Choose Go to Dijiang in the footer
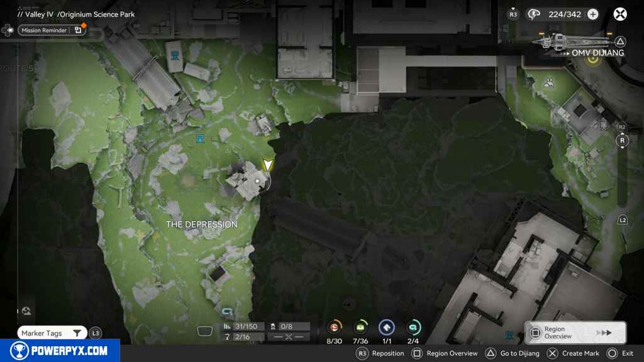The width and height of the screenshot is (644, 362). pyautogui.click(x=513, y=353)
